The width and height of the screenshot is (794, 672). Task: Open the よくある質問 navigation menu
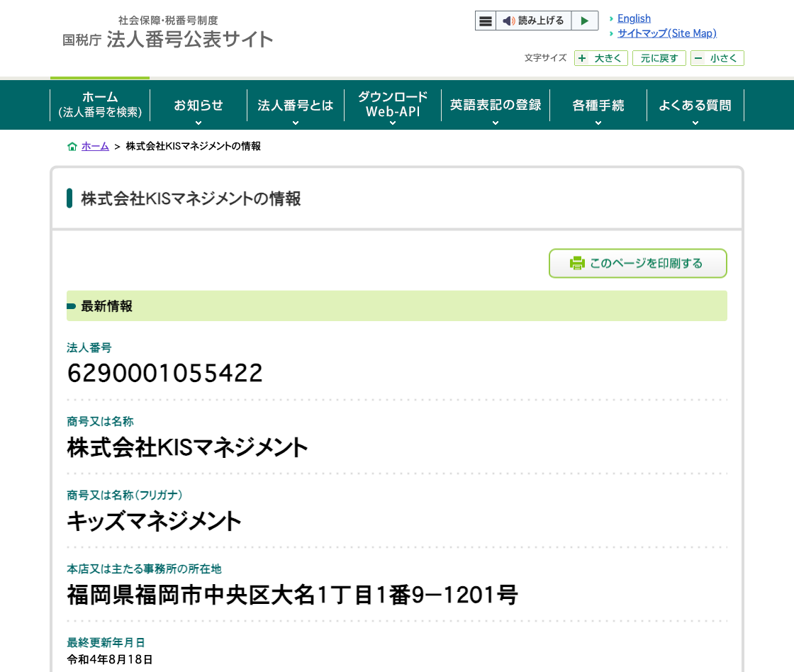point(695,105)
